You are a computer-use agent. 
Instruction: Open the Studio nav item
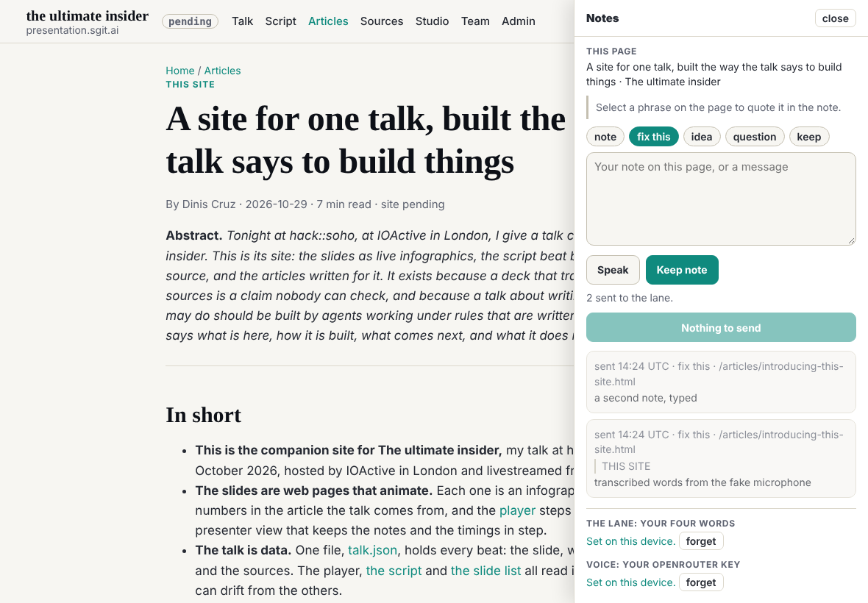point(433,21)
